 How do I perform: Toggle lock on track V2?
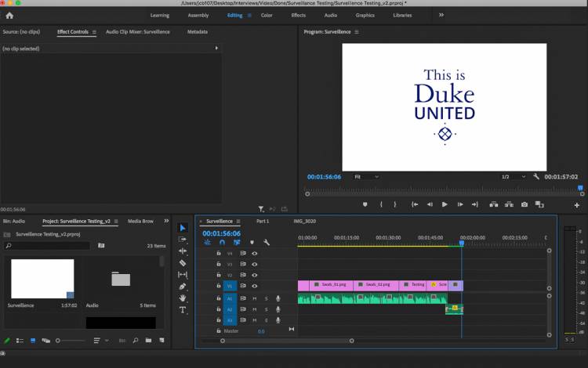click(x=219, y=275)
